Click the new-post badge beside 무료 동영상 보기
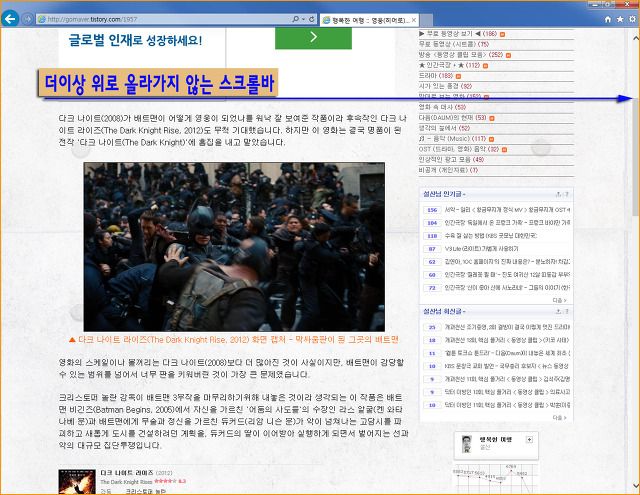Screen dimensions: 640x495 [x=502, y=34]
